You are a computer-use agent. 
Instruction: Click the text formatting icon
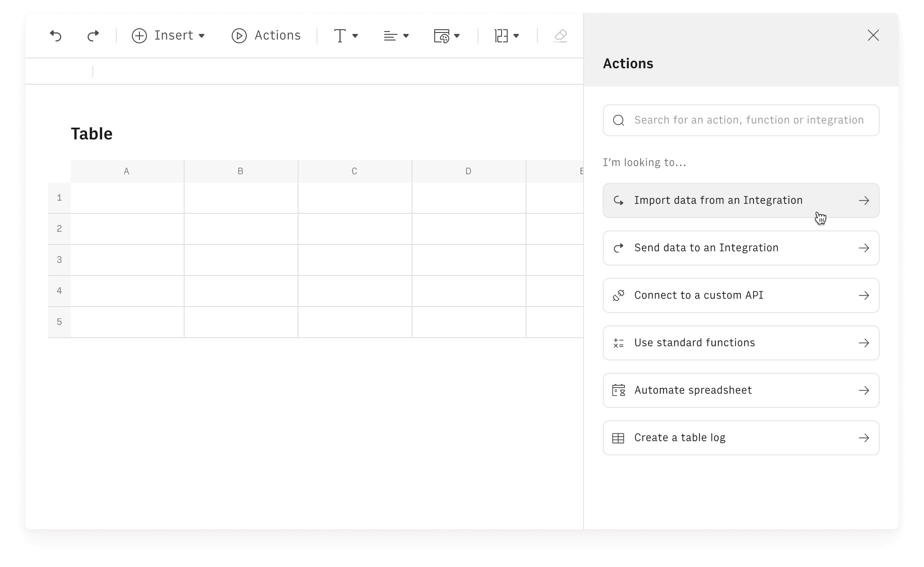point(345,36)
